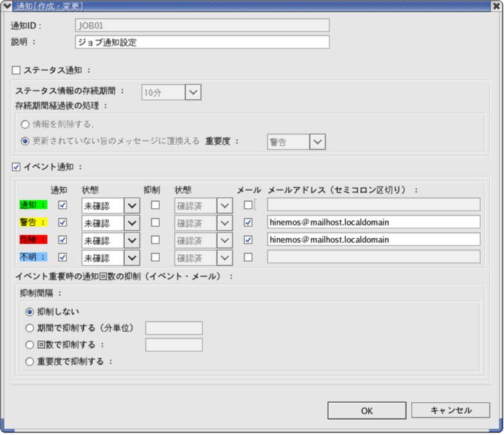
Task: Expand the 未確認 state dropdown for 危険 row
Action: pos(131,240)
